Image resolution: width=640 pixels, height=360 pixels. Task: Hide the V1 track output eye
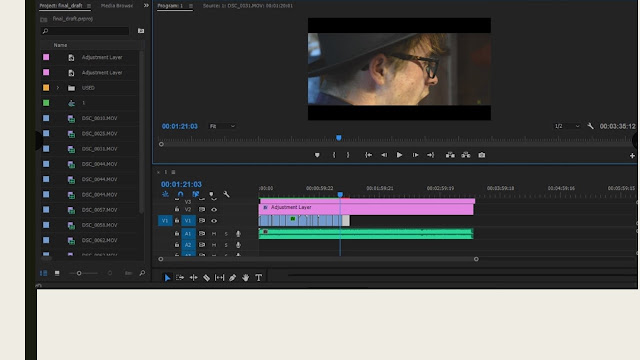(214, 221)
